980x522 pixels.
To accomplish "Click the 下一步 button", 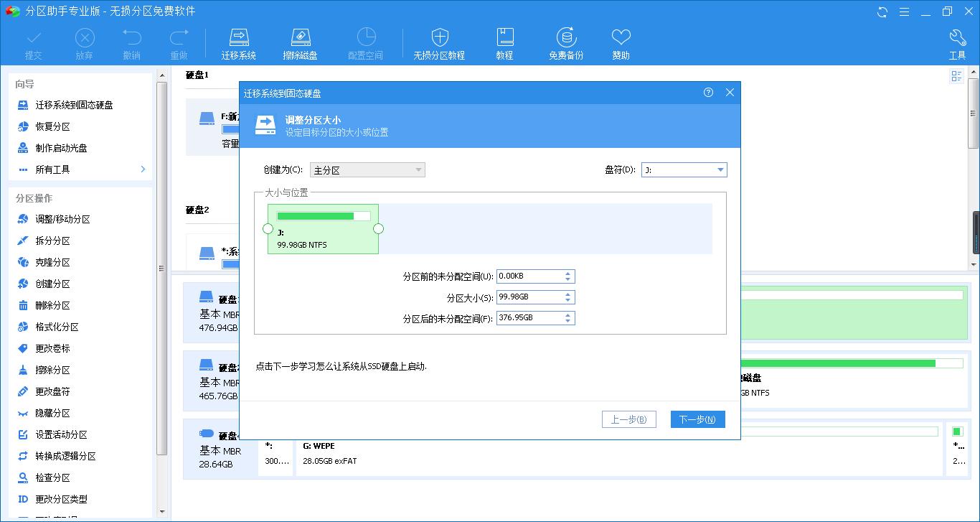I will tap(697, 419).
